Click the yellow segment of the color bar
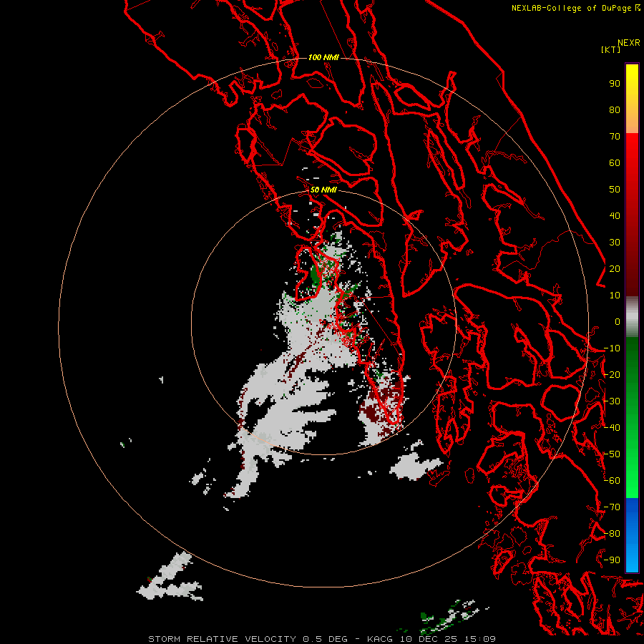This screenshot has height=644, width=644. coord(632,99)
